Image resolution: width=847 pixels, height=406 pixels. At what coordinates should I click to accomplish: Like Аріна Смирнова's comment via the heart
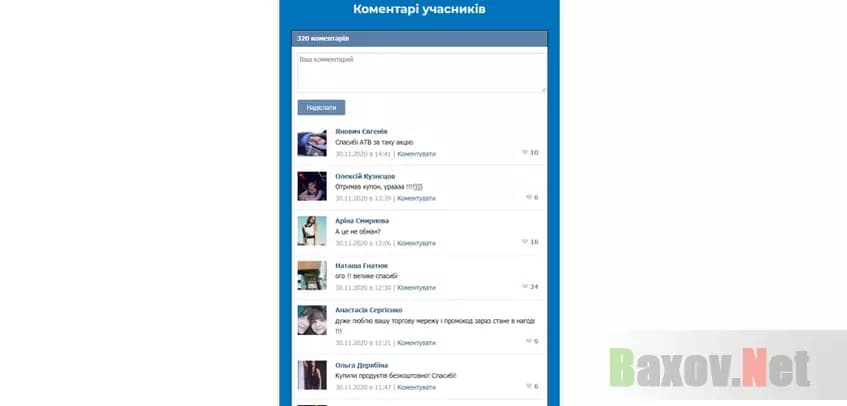tap(524, 242)
